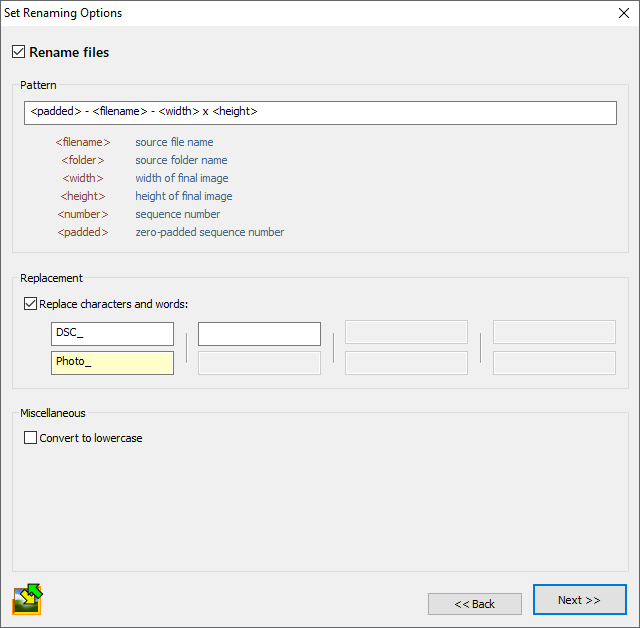Viewport: 640px width, 628px height.
Task: Click the top field in third replacement column
Action: 406,333
